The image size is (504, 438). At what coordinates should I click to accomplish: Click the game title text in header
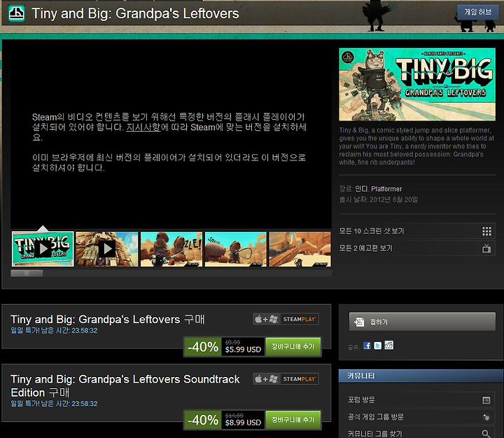point(135,13)
